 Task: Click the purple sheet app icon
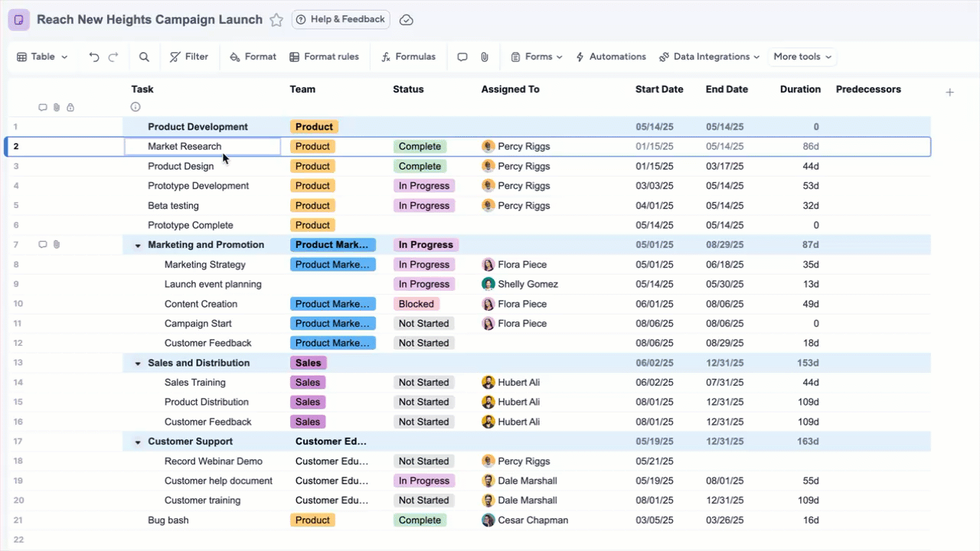point(19,20)
